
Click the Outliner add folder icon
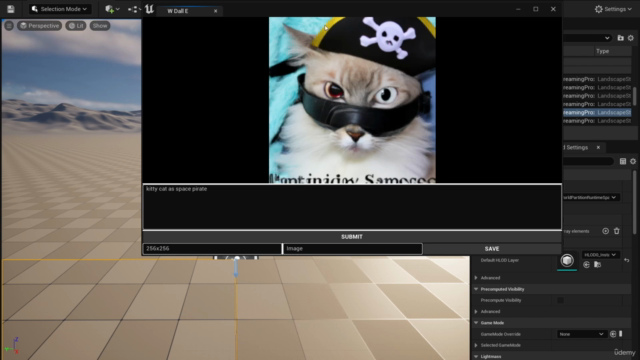(620, 38)
